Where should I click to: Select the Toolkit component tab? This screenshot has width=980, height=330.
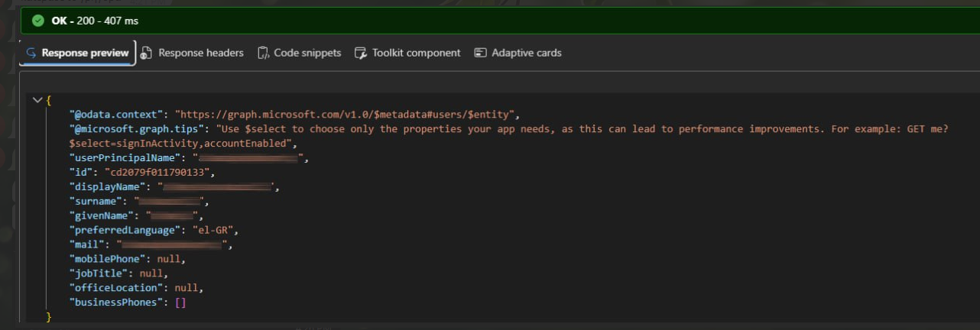(407, 53)
